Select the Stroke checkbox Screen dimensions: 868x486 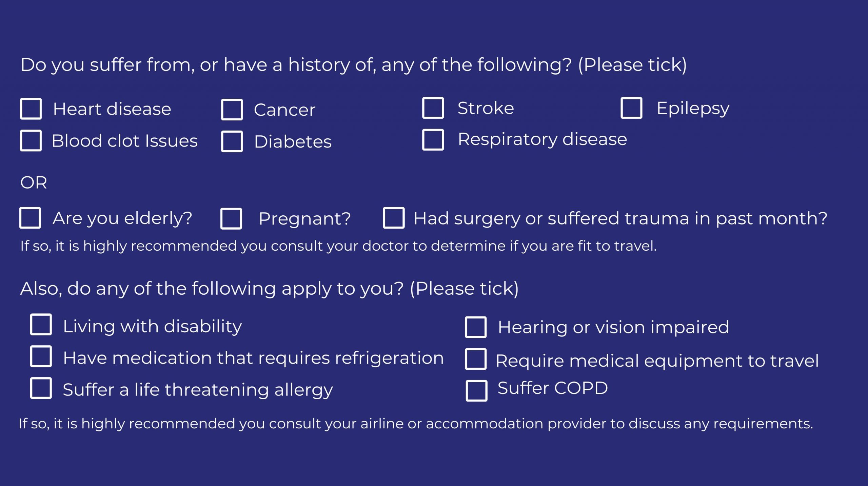point(433,108)
